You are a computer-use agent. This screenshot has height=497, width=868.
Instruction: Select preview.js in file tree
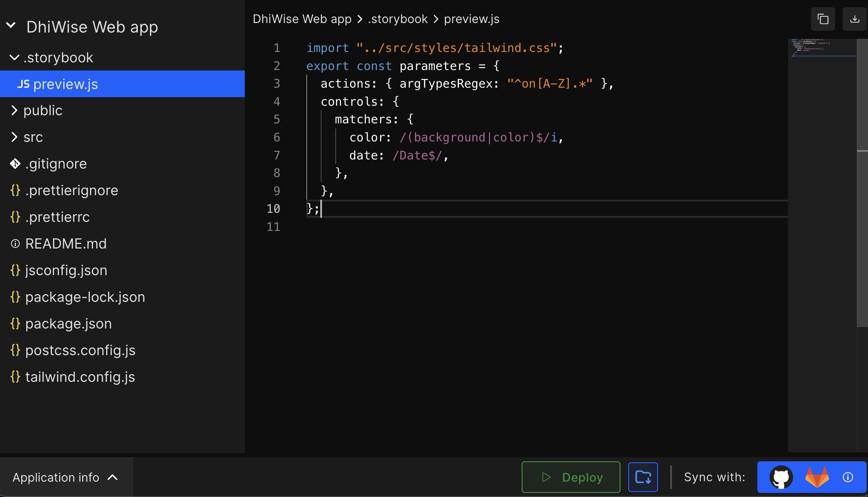[x=122, y=84]
